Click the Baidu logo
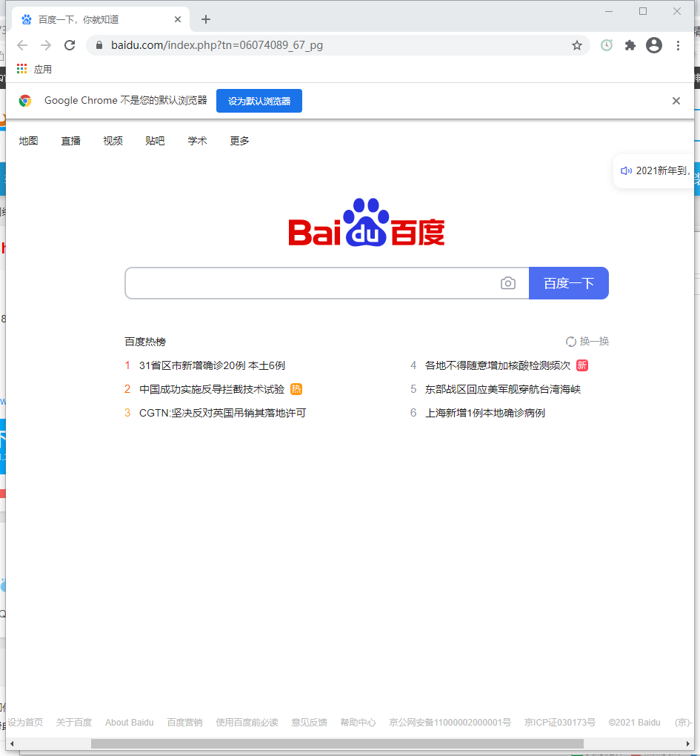Viewport: 700px width, 756px height. 367,222
